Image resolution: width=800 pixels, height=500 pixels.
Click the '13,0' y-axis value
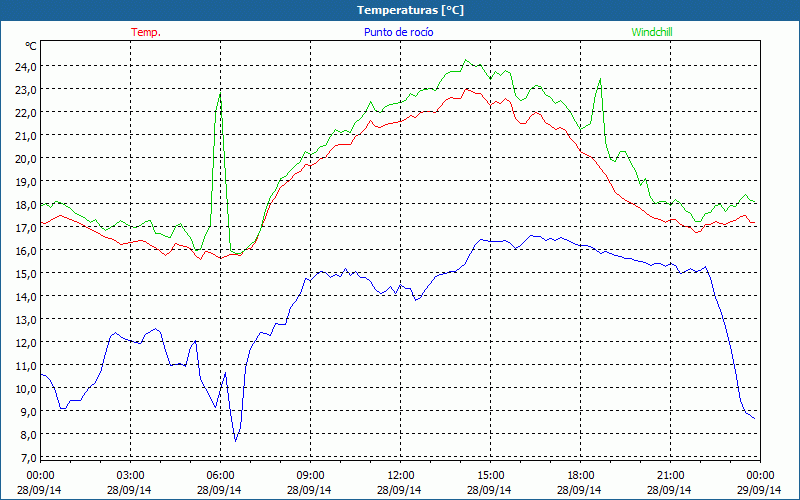pos(26,319)
